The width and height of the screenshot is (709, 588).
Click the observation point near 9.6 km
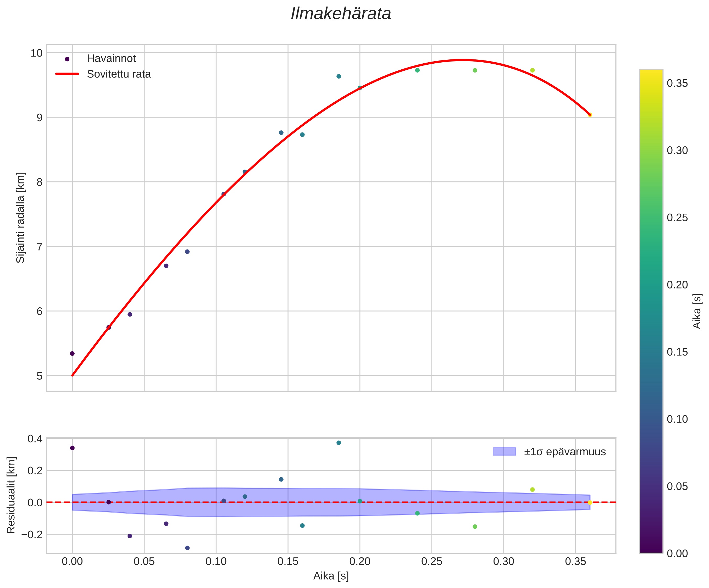(x=339, y=76)
